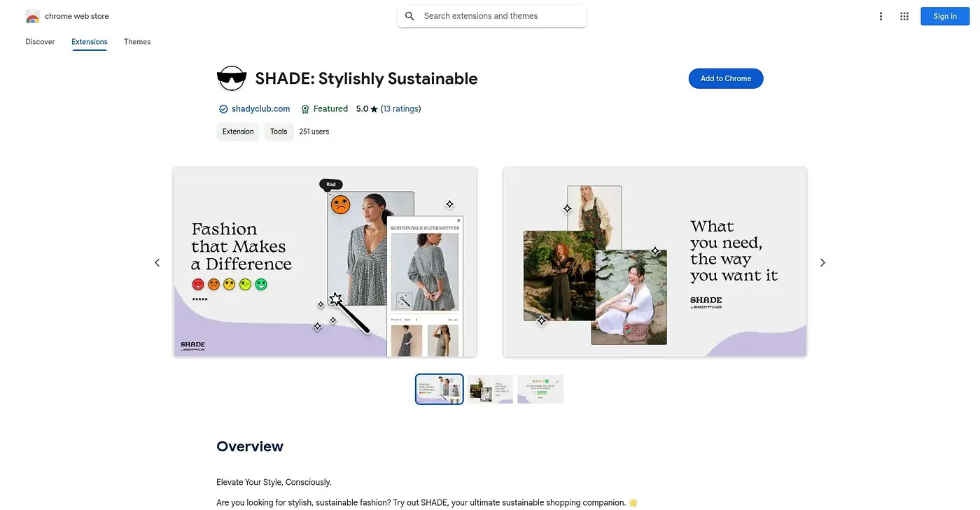Open the three-dot more options menu

[x=881, y=16]
